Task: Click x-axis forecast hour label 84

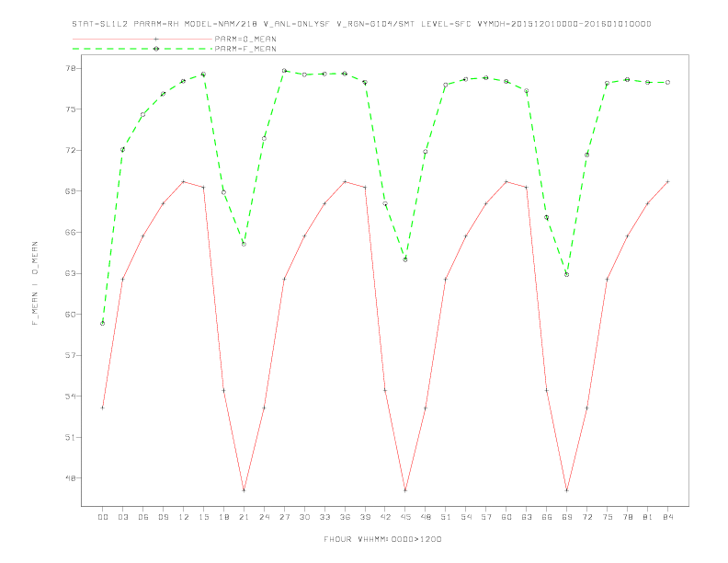Action: click(x=667, y=517)
